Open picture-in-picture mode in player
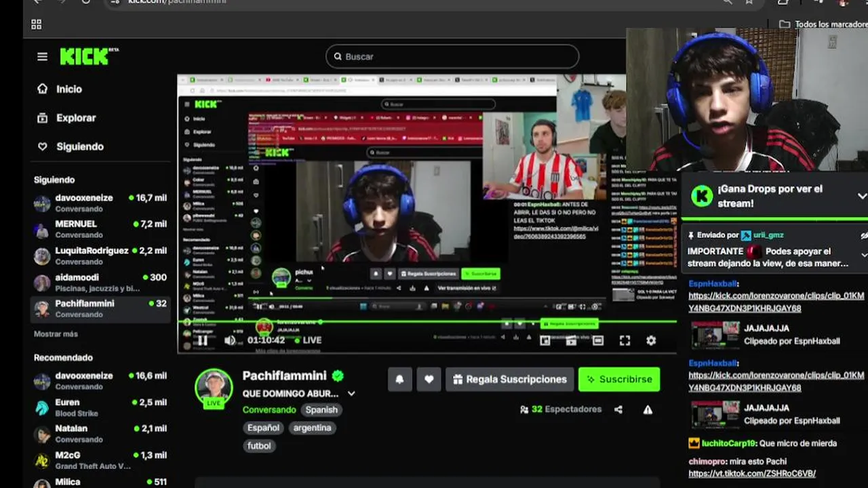Image resolution: width=868 pixels, height=488 pixels. 545,340
